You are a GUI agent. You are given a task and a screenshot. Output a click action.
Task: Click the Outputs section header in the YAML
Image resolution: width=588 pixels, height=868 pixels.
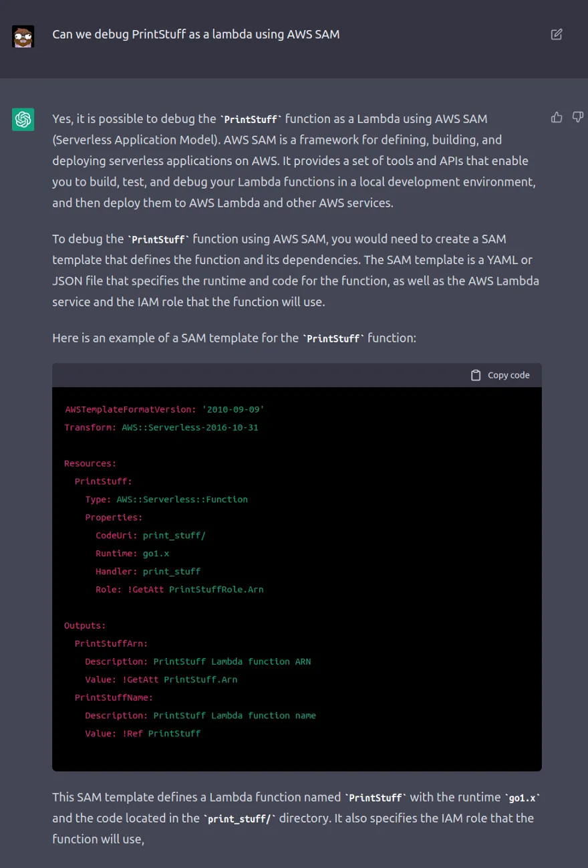[84, 625]
